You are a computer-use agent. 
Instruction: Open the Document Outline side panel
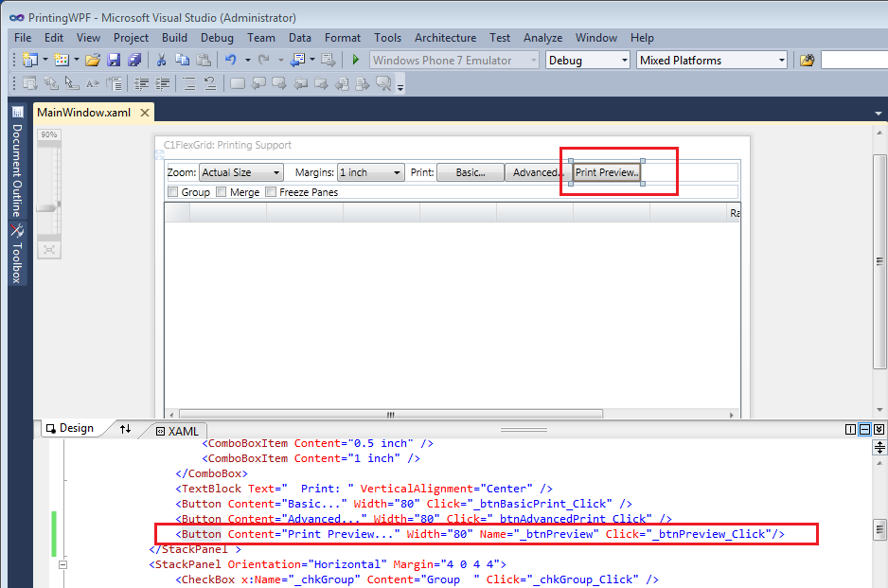tap(17, 164)
